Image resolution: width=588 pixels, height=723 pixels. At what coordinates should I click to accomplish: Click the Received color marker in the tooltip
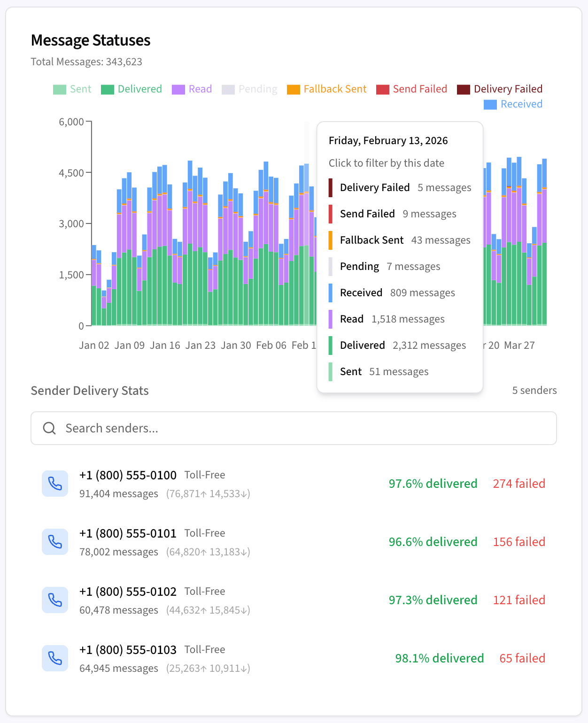coord(332,292)
